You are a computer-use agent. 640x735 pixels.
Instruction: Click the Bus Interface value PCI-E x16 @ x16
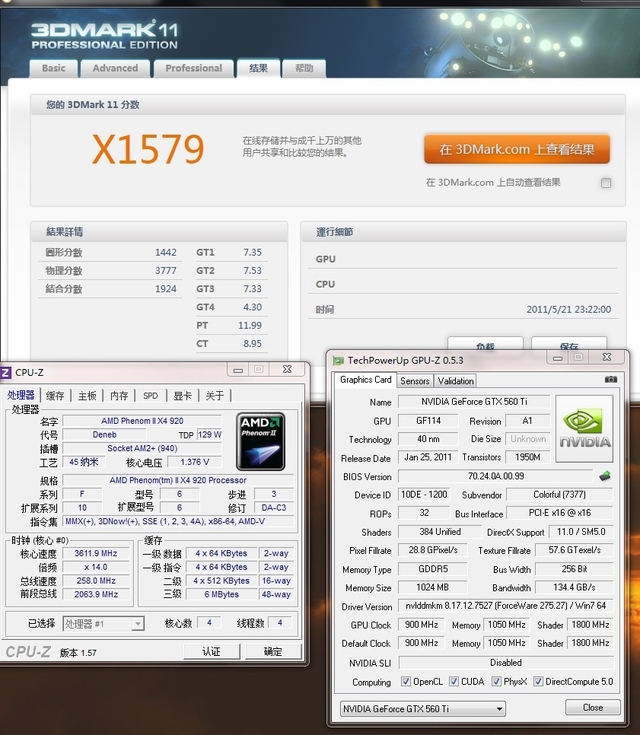click(559, 513)
